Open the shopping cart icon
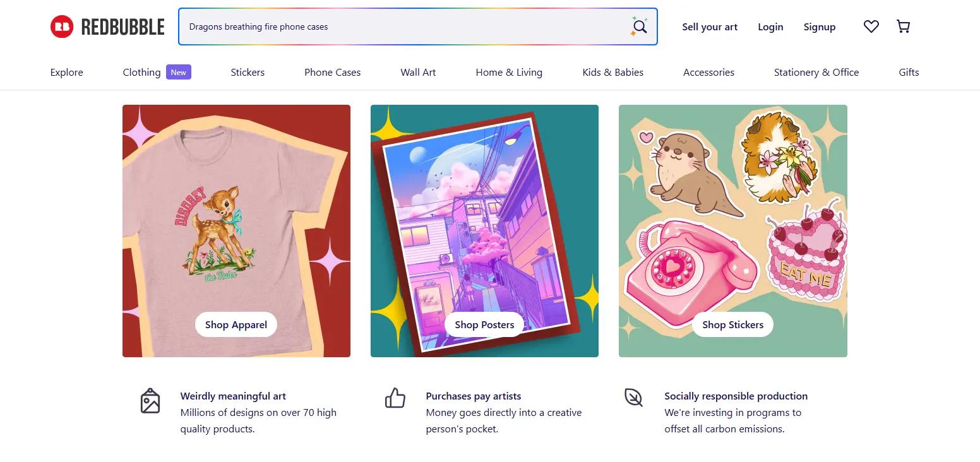This screenshot has width=980, height=462. 904,27
